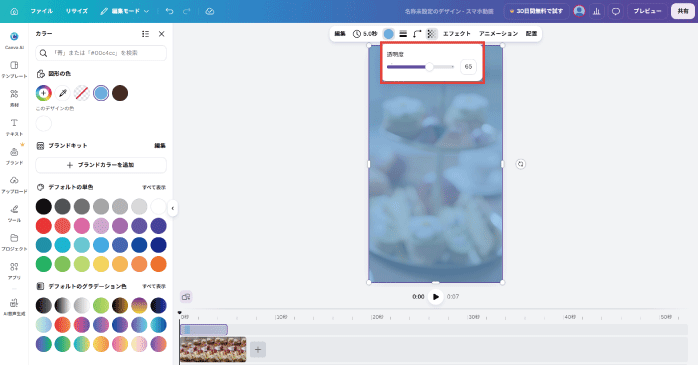Open the 編集モード dropdown

[x=125, y=11]
